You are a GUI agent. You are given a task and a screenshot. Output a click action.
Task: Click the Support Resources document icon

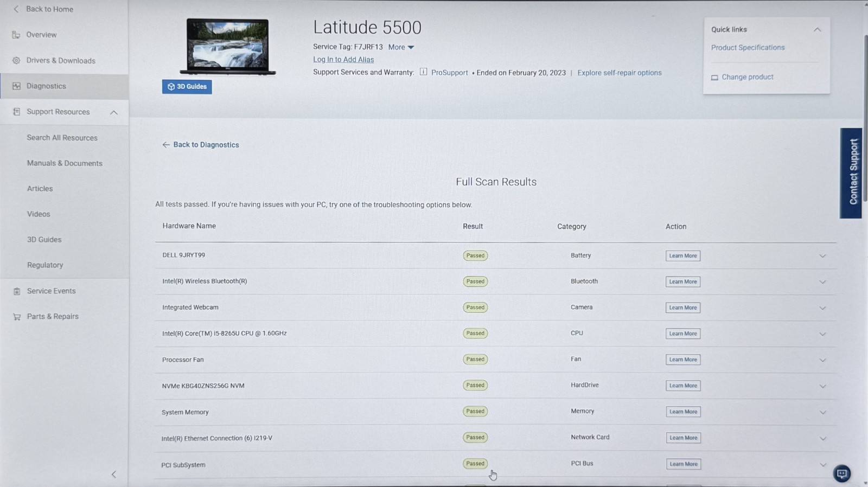(16, 112)
